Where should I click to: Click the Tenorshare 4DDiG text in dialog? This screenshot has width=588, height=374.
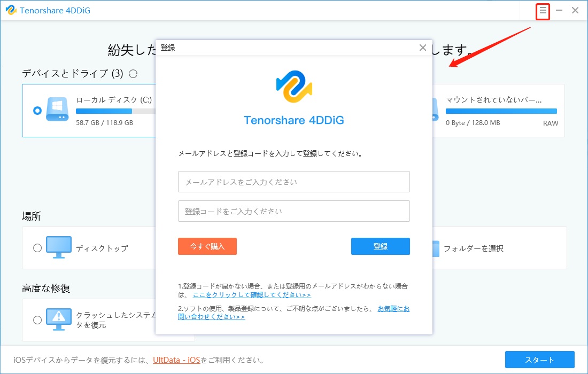click(x=293, y=120)
